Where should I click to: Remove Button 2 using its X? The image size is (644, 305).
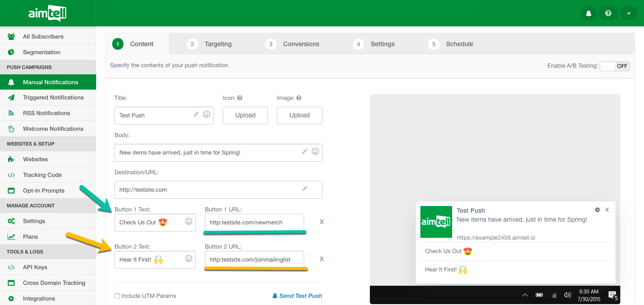coord(322,259)
